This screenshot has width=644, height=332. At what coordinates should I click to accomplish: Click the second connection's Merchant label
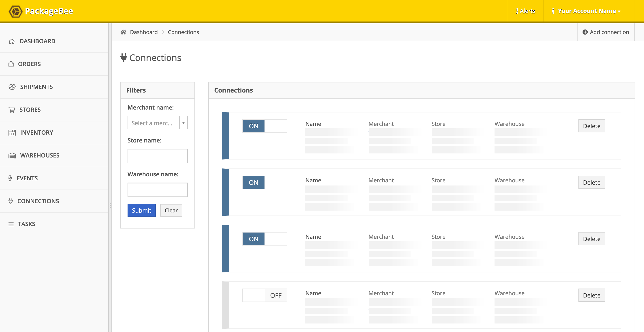tap(381, 180)
